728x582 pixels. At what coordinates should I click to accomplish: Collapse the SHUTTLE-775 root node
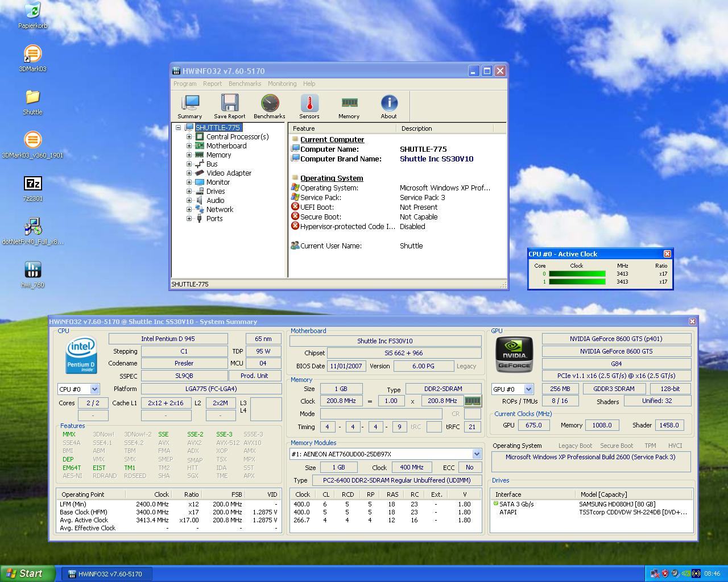point(179,128)
